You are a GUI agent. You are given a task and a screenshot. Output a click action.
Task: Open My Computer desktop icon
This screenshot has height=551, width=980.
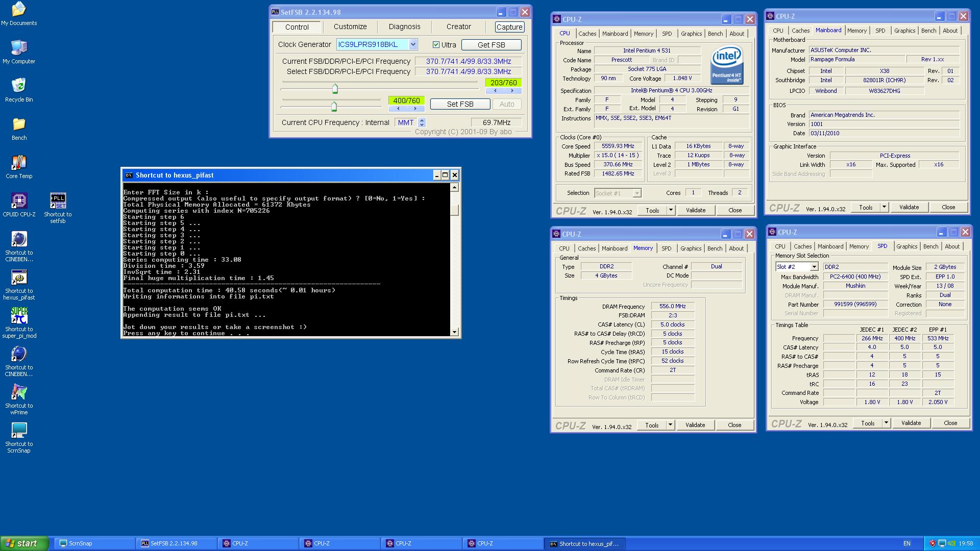19,52
